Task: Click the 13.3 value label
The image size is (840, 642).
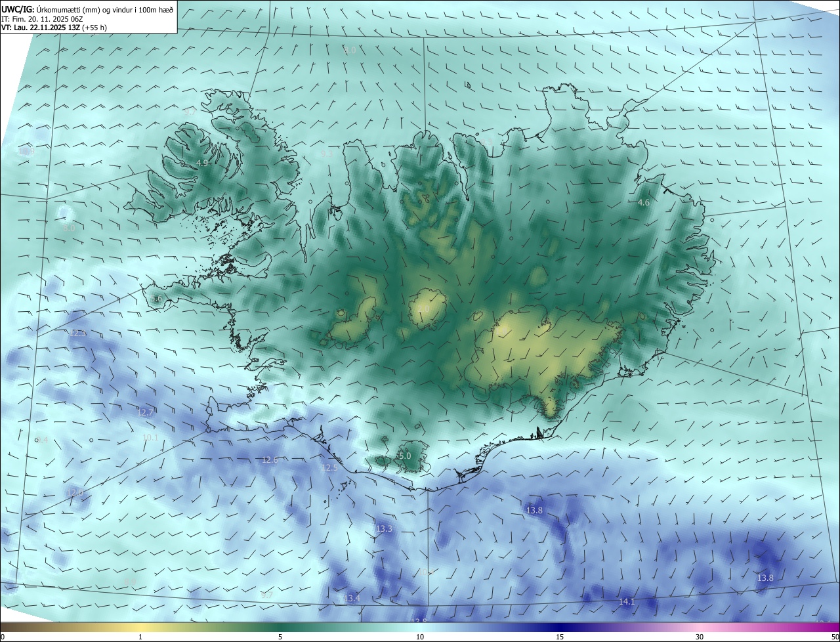Action: 384,528
